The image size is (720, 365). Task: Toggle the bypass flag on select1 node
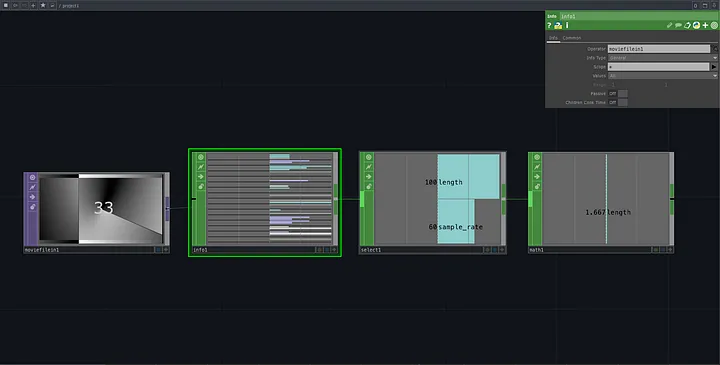point(369,177)
